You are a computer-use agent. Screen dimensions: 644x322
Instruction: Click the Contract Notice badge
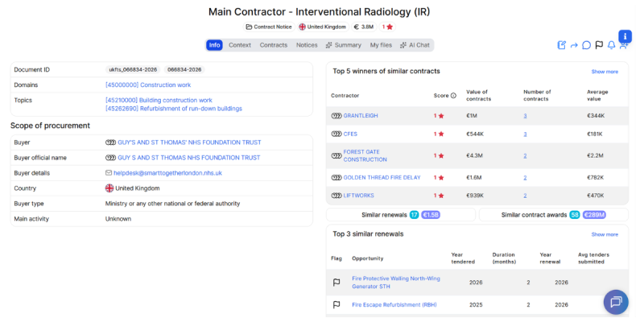click(269, 27)
